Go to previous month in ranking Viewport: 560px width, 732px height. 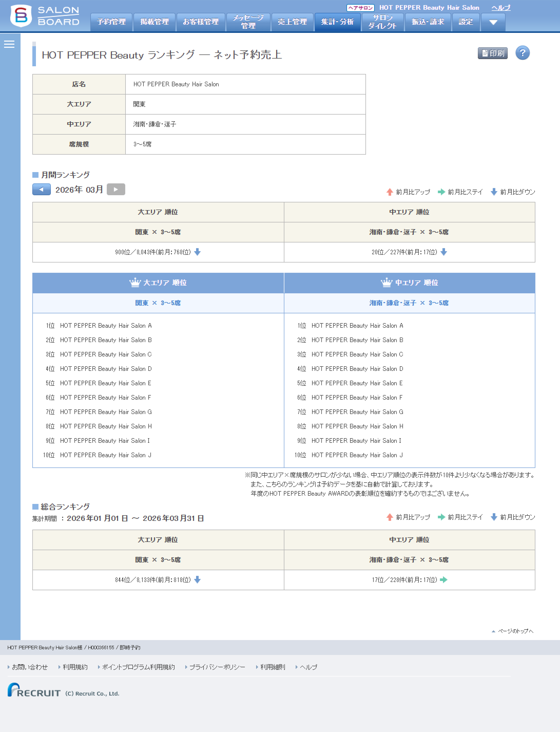(42, 189)
